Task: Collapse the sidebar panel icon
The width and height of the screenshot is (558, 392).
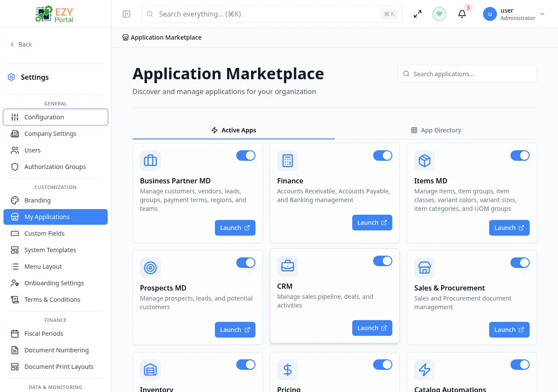Action: pyautogui.click(x=126, y=14)
